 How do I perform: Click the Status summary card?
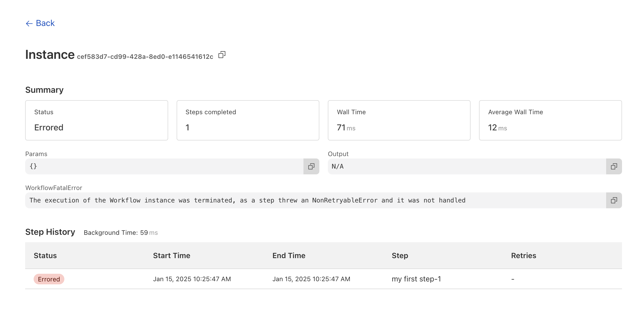tap(96, 120)
